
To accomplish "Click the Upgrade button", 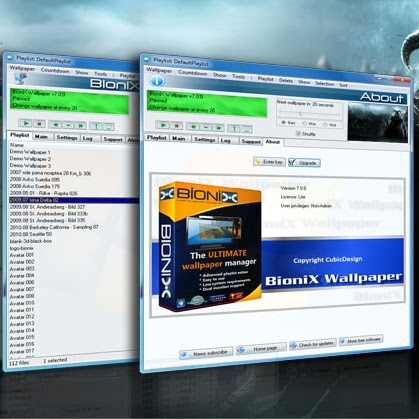I will pyautogui.click(x=304, y=163).
